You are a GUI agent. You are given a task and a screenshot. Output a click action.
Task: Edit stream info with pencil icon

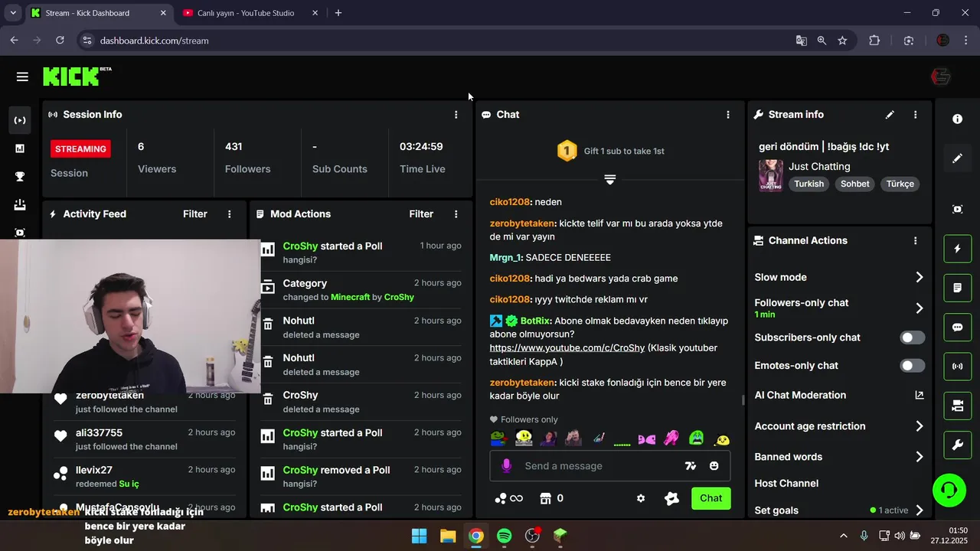(x=890, y=115)
